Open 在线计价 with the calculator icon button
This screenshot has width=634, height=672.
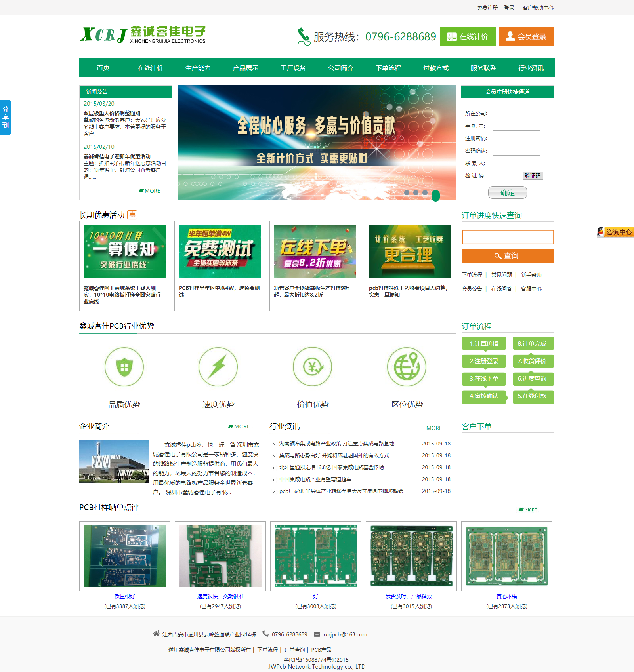468,36
